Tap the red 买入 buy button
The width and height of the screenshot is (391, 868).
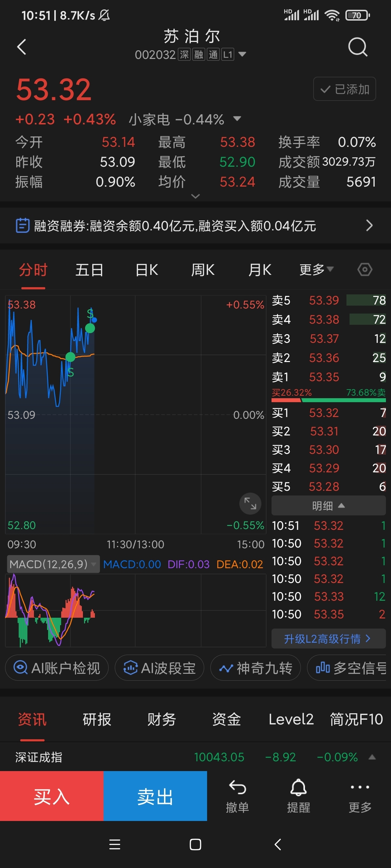52,796
